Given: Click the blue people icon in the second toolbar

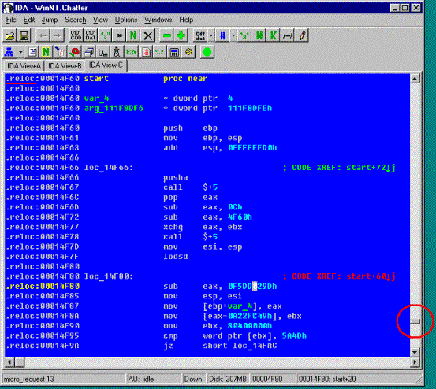Looking at the screenshot, I should coord(10,52).
